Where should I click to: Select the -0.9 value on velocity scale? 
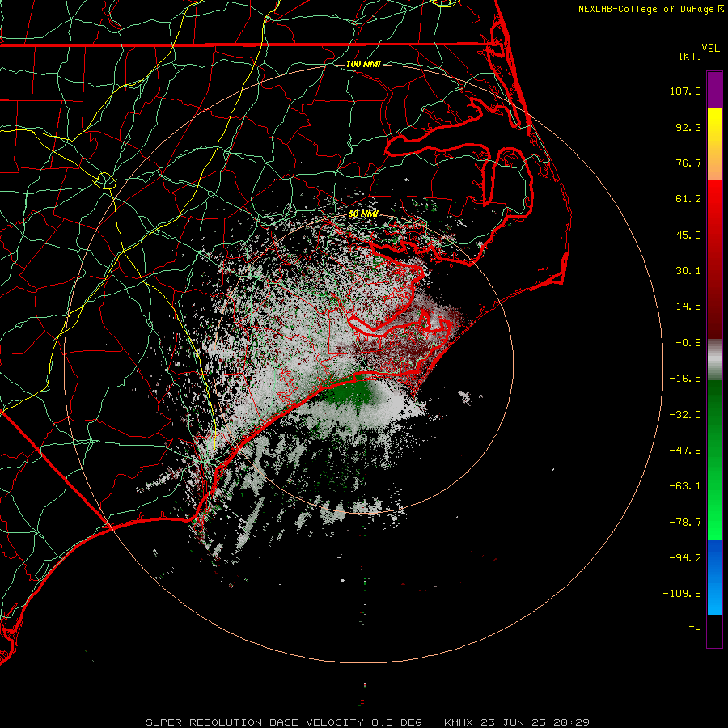coord(688,343)
